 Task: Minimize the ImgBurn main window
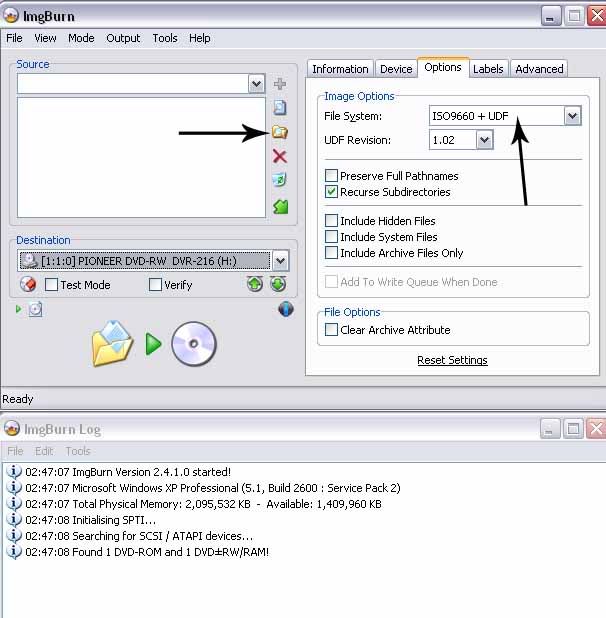pos(550,16)
